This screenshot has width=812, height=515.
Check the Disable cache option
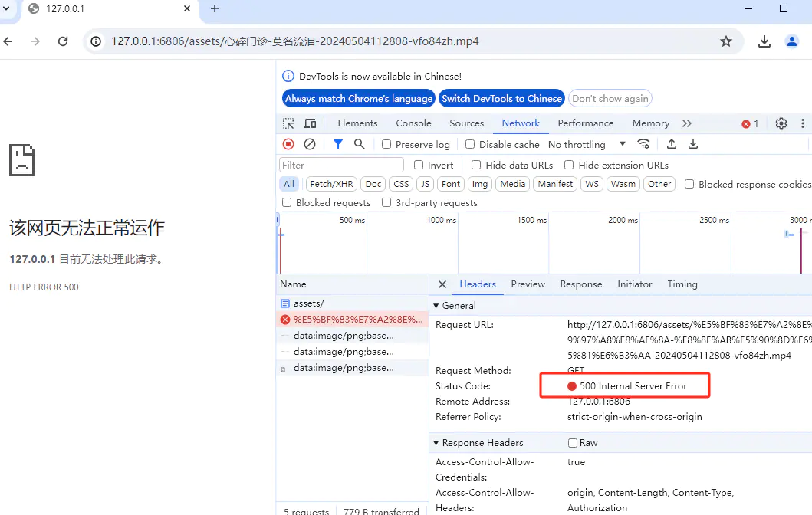(x=470, y=145)
